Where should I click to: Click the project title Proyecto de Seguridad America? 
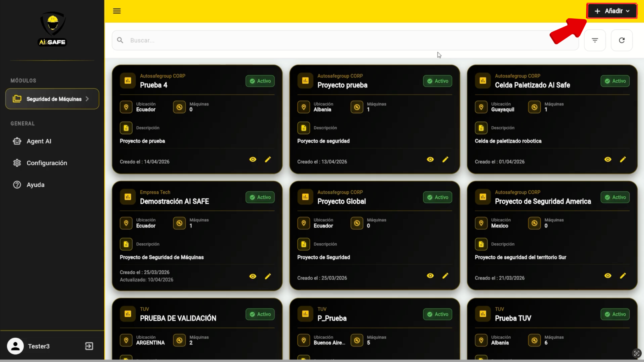(543, 201)
